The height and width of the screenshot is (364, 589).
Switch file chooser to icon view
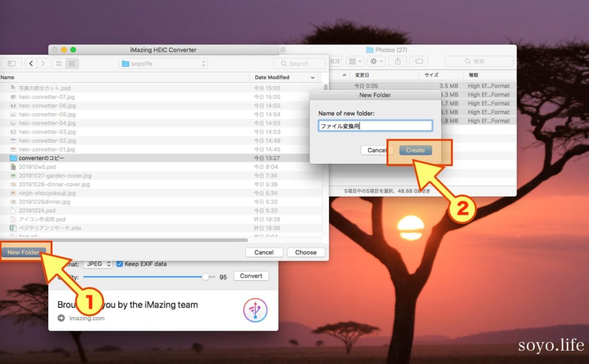click(59, 63)
